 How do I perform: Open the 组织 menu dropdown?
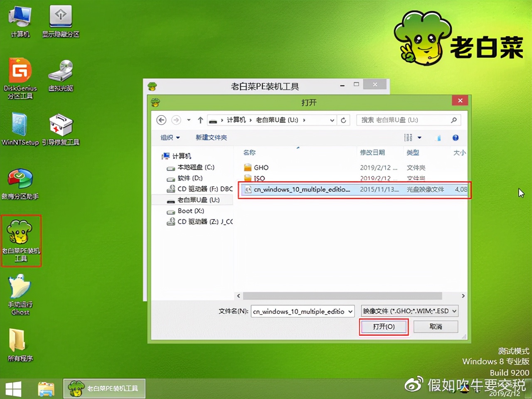[169, 137]
